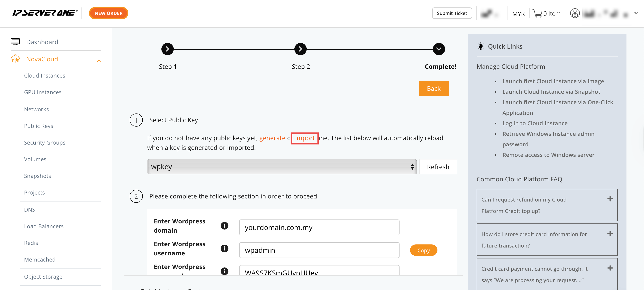Focus the Wordpress domain field

tap(319, 228)
